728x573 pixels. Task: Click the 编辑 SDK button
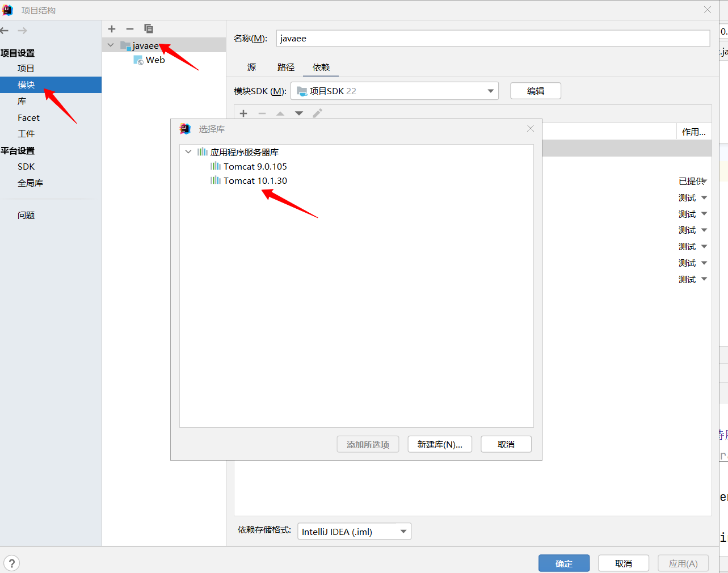tap(536, 91)
